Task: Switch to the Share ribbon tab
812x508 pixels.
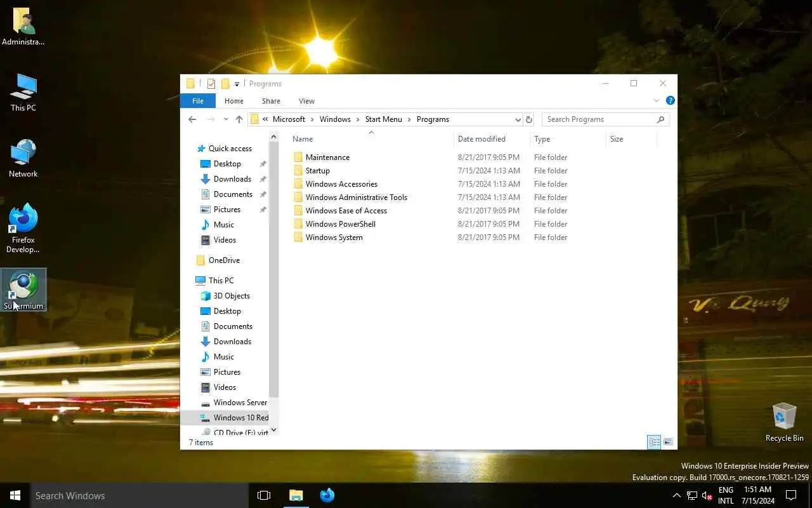Action: point(271,101)
